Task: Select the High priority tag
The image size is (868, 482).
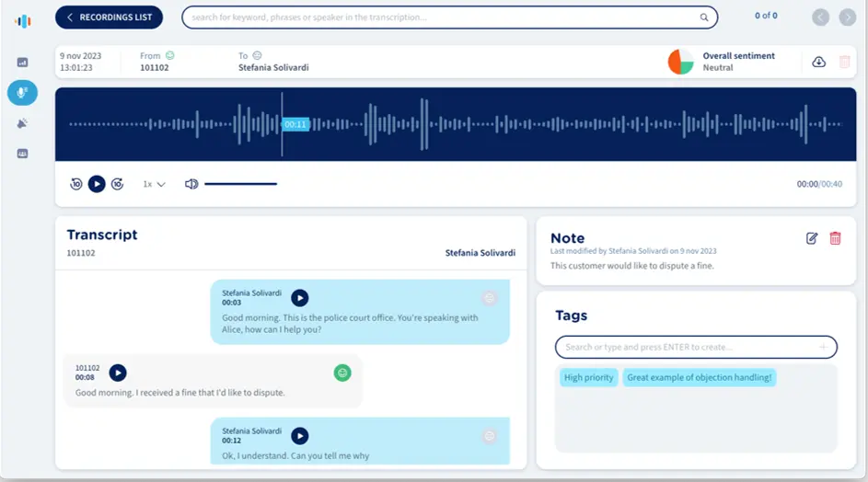Action: (x=587, y=377)
